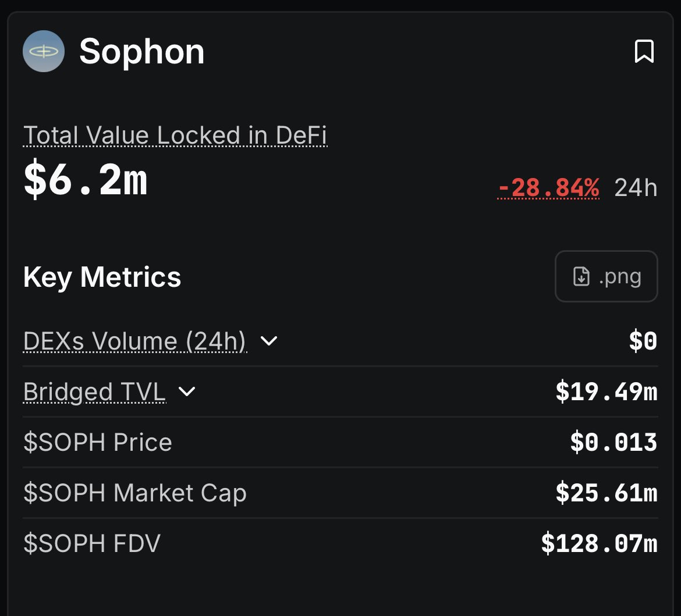681x616 pixels.
Task: Expand the DEXs Volume chevron arrow
Action: 268,341
